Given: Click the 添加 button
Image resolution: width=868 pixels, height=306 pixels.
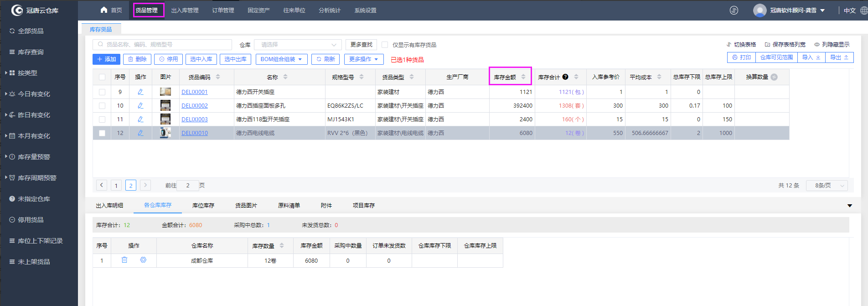Looking at the screenshot, I should [107, 59].
